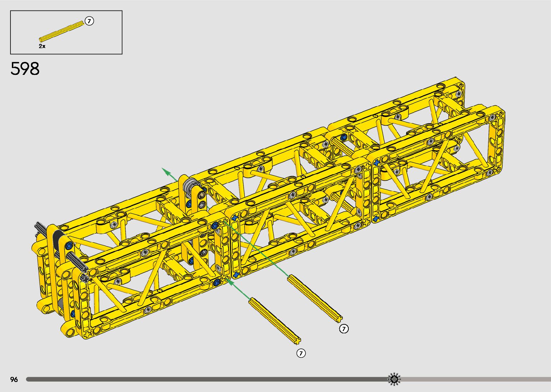Select the yellow axle in the parts list box
This screenshot has height=392, width=551.
pos(61,31)
